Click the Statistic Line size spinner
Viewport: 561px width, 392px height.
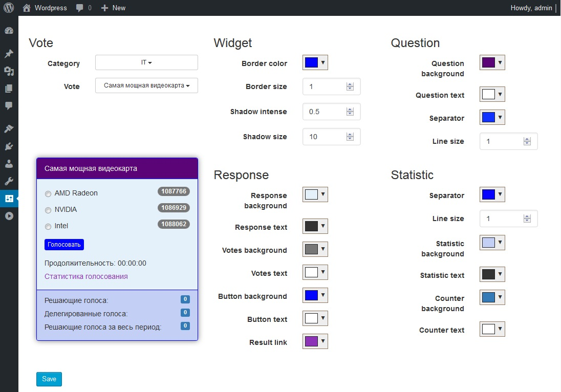[527, 219]
